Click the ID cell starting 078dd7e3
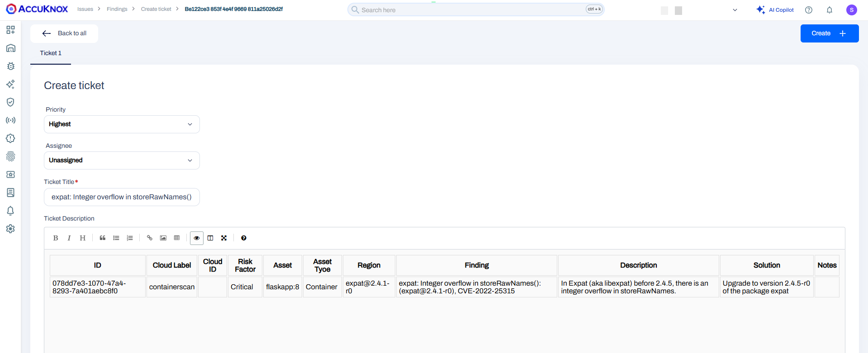Image resolution: width=868 pixels, height=353 pixels. pos(98,287)
